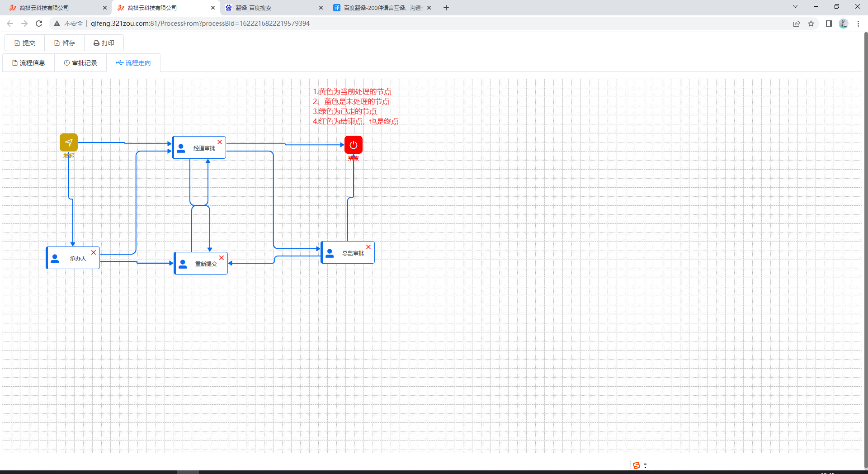Select the 流程走向 tab
Screen dimensions: 868x474
pos(133,63)
